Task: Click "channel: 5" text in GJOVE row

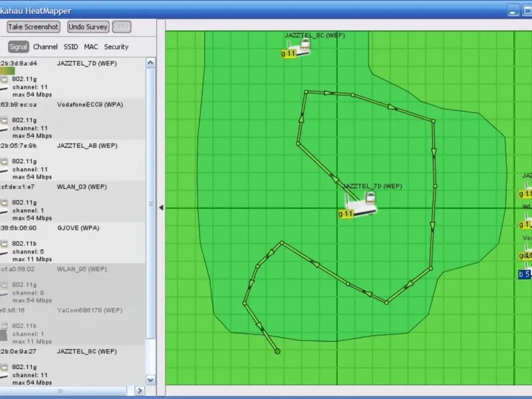Action: pyautogui.click(x=28, y=252)
